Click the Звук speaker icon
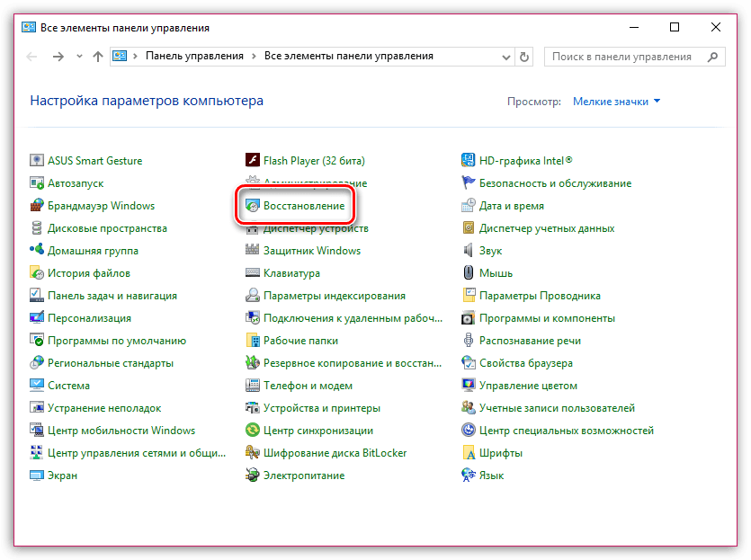Viewport: 751px width, 560px height. [469, 251]
